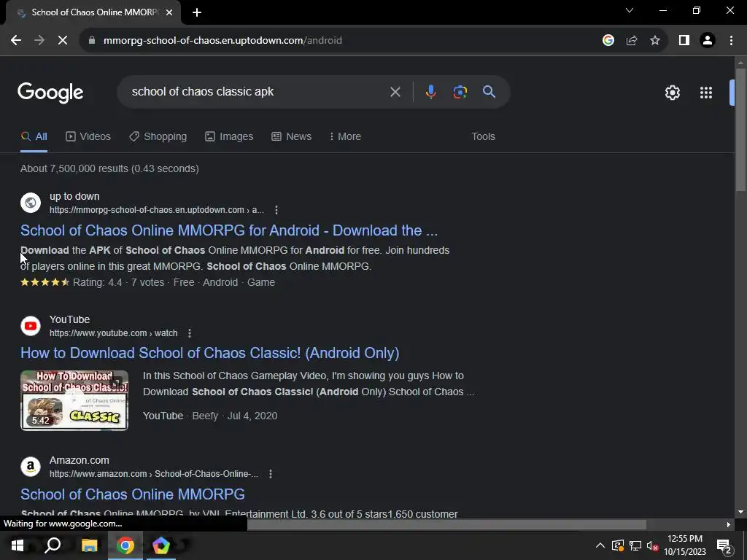Show hidden system tray icons
This screenshot has width=747, height=560.
click(x=600, y=545)
